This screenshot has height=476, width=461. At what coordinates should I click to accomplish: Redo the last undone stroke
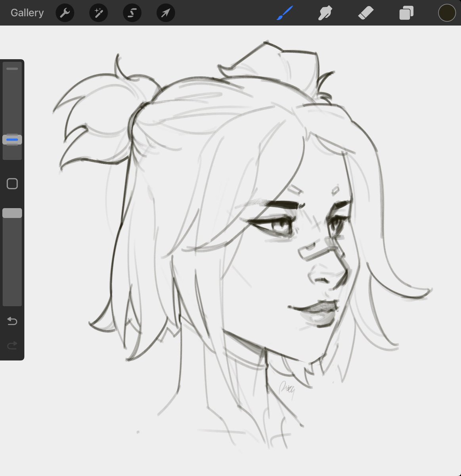[x=12, y=345]
